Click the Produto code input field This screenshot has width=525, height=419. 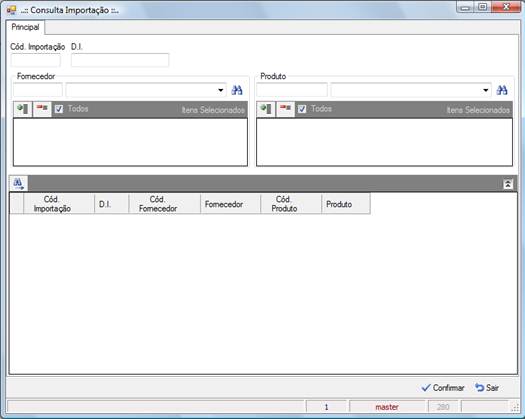coord(292,90)
